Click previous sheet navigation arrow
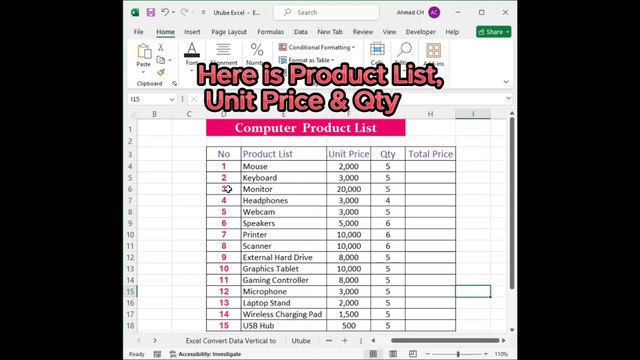Image resolution: width=640 pixels, height=360 pixels. click(x=139, y=340)
